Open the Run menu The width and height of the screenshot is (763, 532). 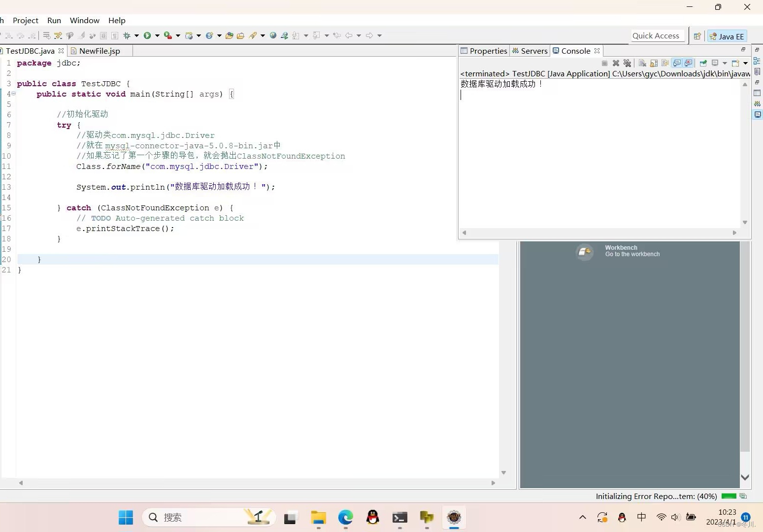(x=54, y=20)
